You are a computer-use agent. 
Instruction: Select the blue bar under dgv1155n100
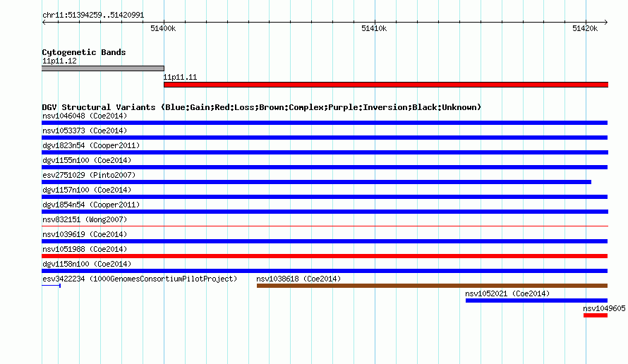[x=325, y=167]
